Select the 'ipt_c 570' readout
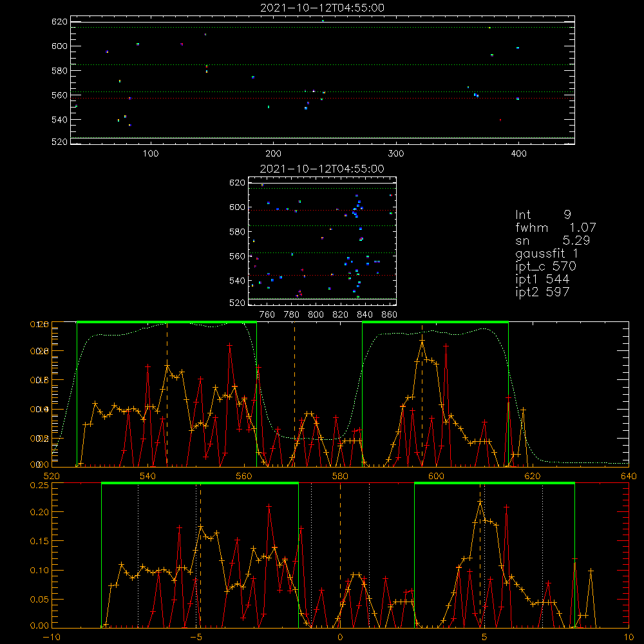 tap(546, 267)
